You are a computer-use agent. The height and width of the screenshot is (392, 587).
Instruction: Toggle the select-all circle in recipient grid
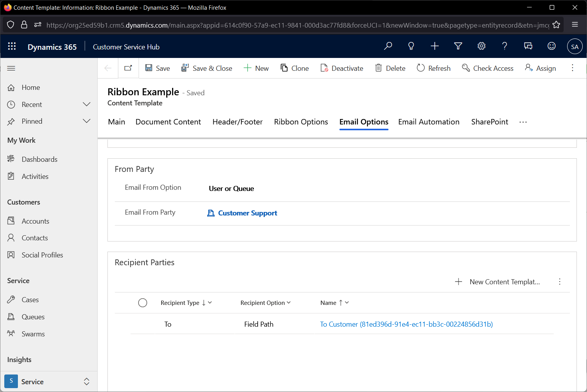click(x=143, y=303)
